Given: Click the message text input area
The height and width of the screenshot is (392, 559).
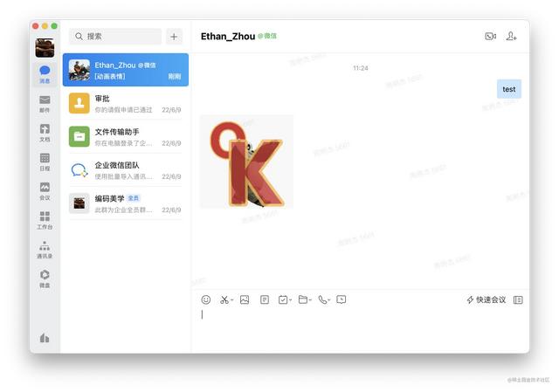Looking at the screenshot, I should click(360, 330).
